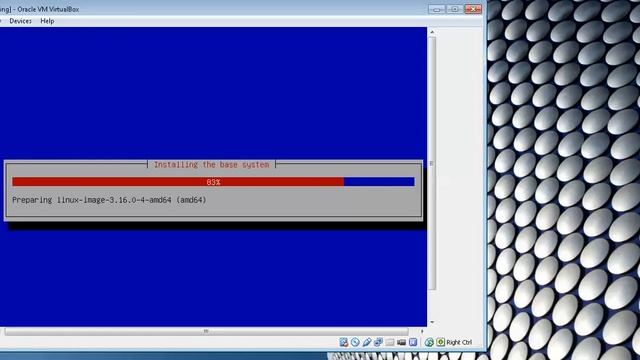
Task: Maximize the VirtualBox VM window
Action: click(x=455, y=9)
